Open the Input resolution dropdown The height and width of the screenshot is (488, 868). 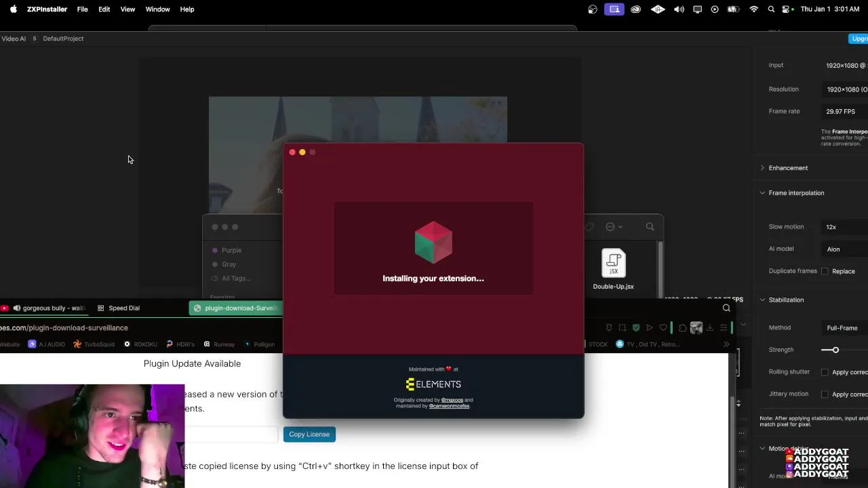pos(845,66)
